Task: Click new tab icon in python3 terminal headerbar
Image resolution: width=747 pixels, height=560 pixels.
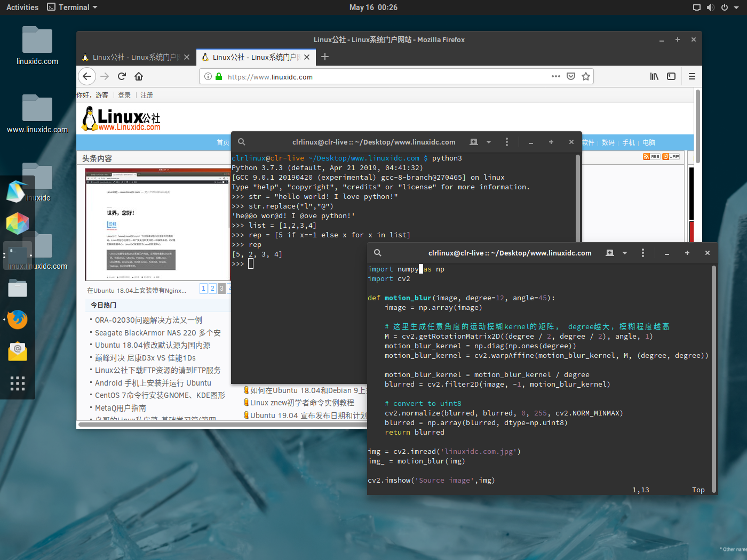Action: pos(474,142)
